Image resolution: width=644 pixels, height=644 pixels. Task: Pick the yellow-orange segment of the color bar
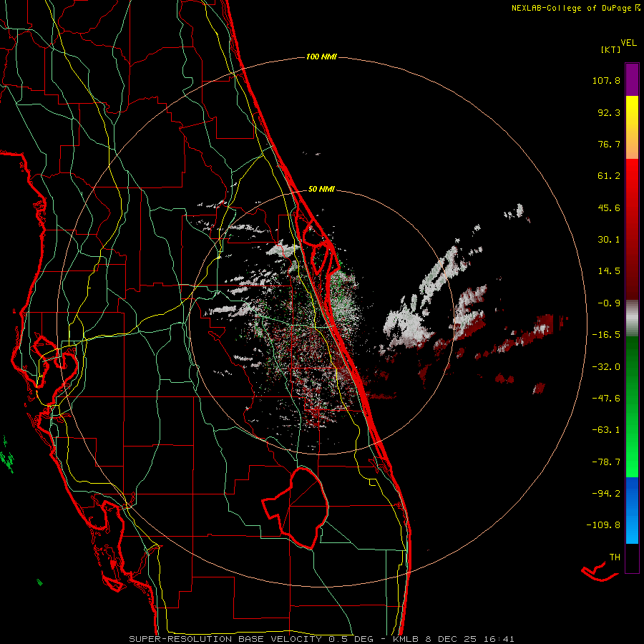click(x=632, y=127)
